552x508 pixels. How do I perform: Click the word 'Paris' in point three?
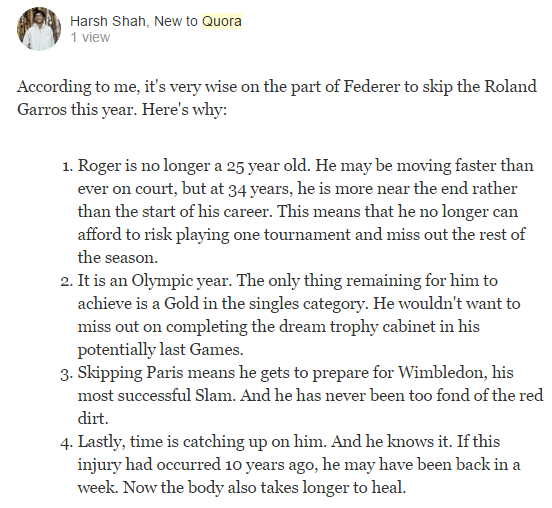[164, 372]
